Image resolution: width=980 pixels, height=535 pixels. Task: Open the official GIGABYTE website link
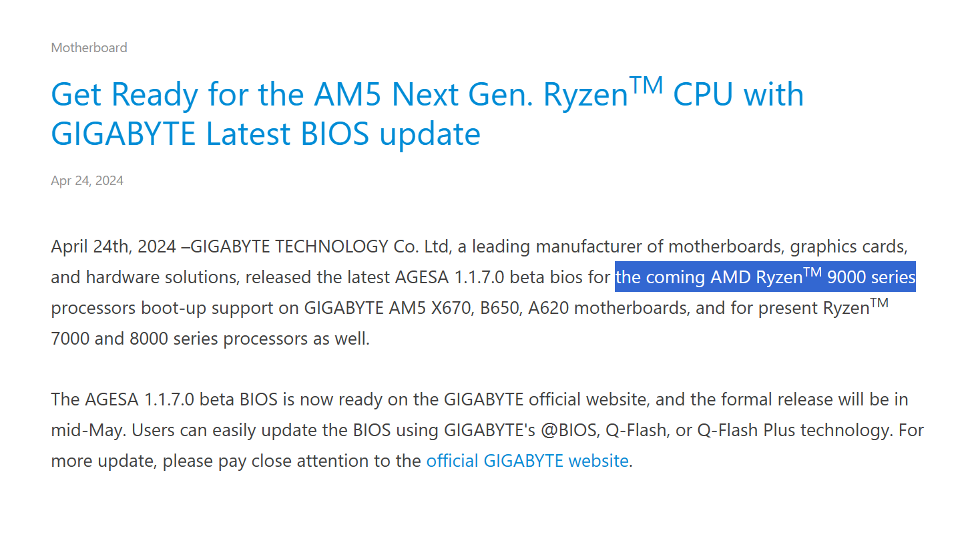[527, 461]
